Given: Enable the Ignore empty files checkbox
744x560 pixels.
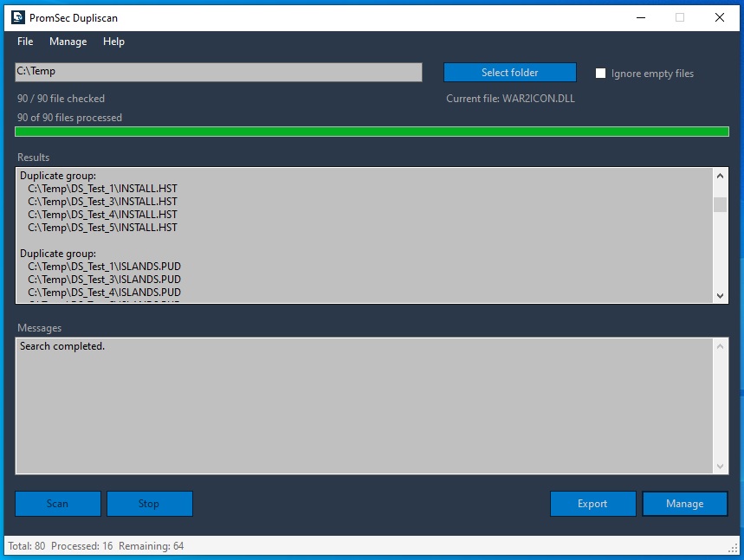Looking at the screenshot, I should click(x=600, y=74).
